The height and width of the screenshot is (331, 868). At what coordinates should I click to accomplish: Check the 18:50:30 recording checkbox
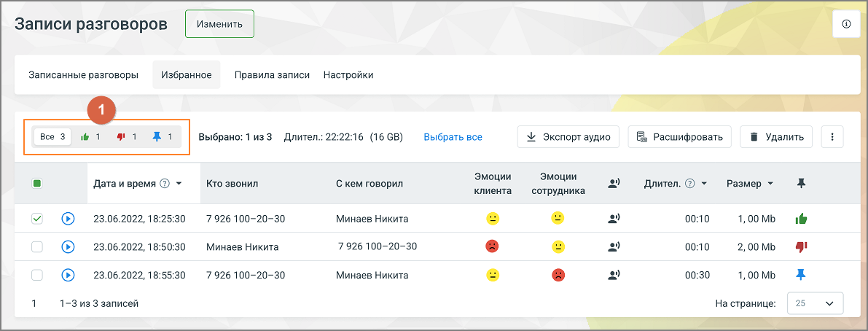click(37, 247)
